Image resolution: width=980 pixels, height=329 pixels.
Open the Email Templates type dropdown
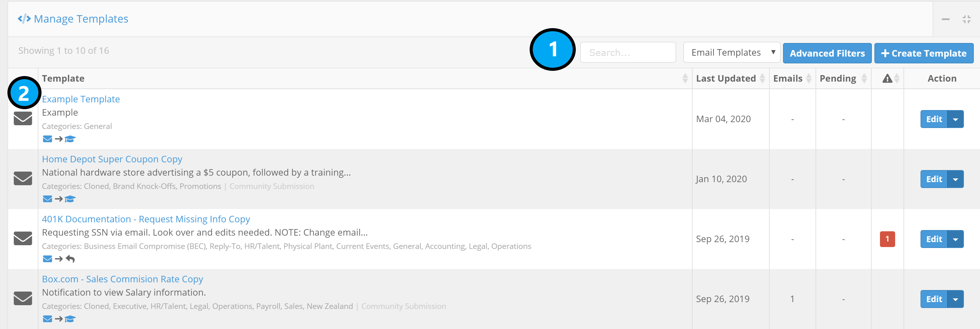(731, 53)
